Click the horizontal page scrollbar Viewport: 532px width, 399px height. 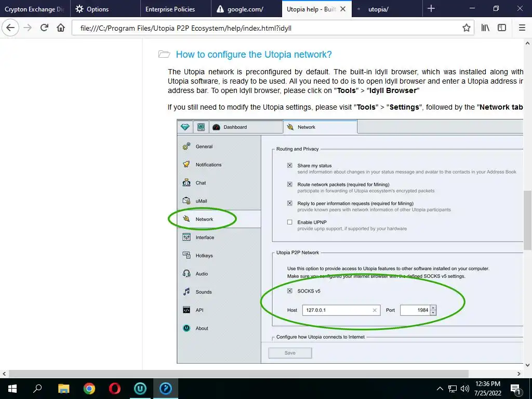[x=238, y=374]
